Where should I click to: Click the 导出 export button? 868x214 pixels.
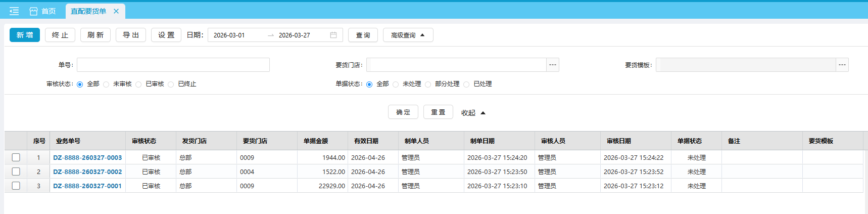click(131, 35)
